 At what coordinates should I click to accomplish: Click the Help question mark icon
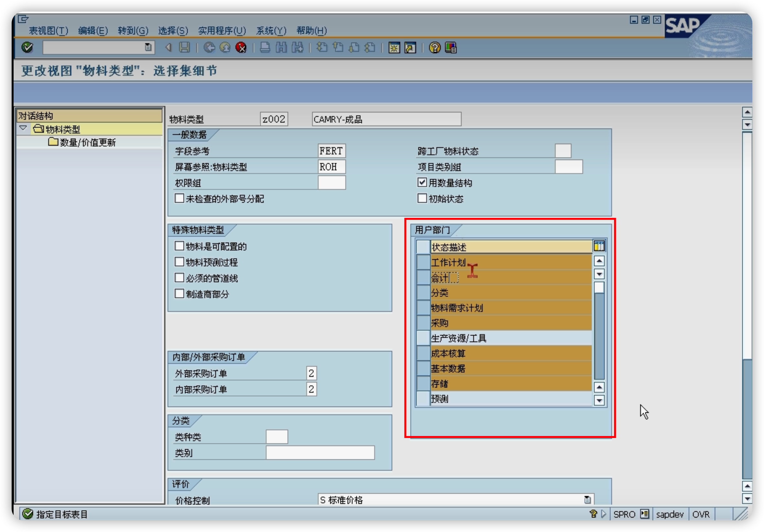point(435,48)
